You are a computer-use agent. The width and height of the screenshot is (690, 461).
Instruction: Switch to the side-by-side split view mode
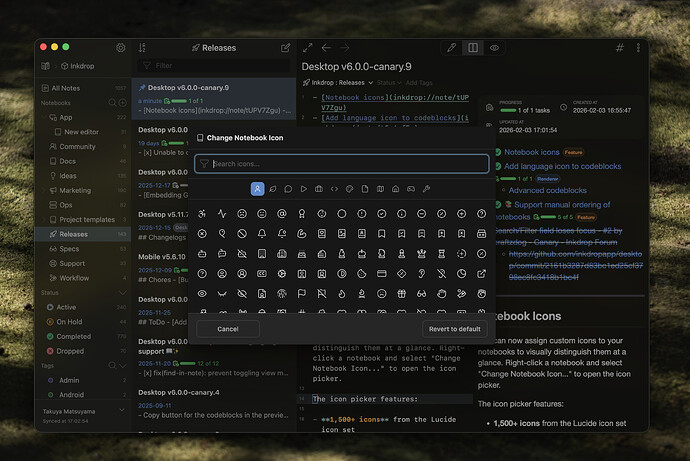473,47
